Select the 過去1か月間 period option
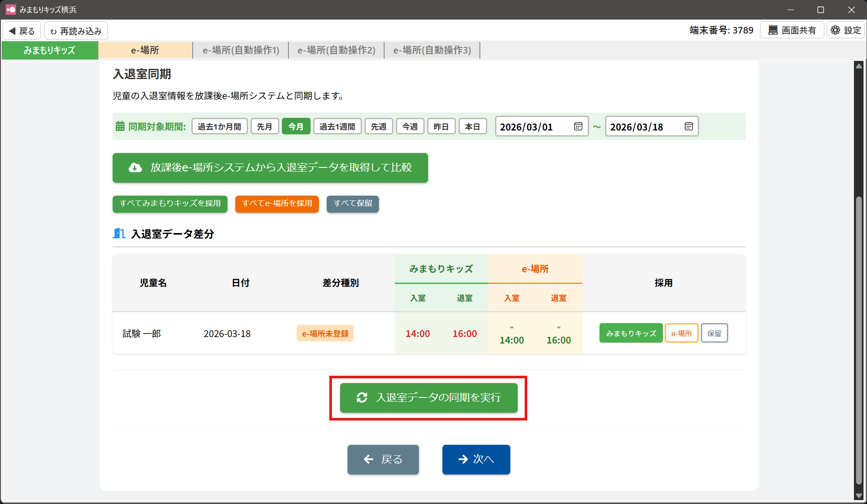867x504 pixels. [219, 127]
